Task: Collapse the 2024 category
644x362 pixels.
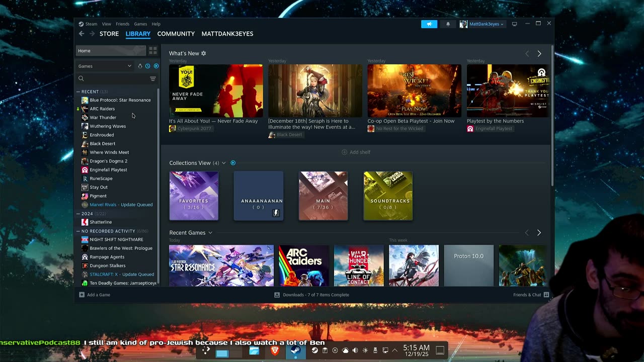Action: [78, 214]
